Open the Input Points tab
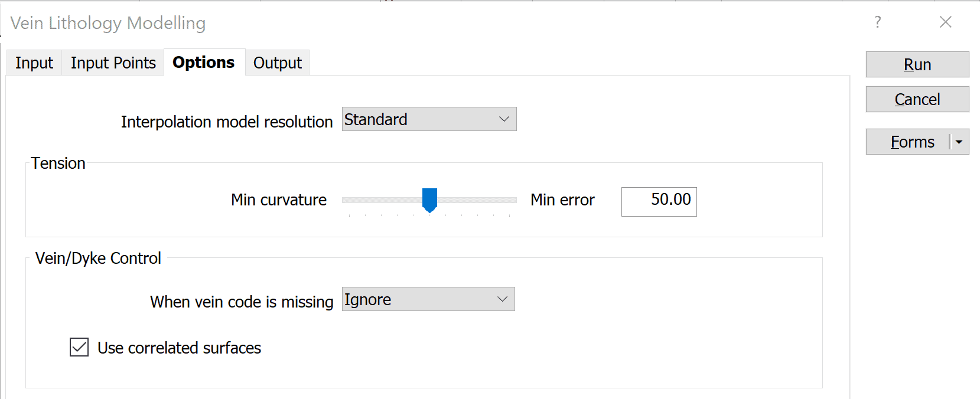 point(113,63)
